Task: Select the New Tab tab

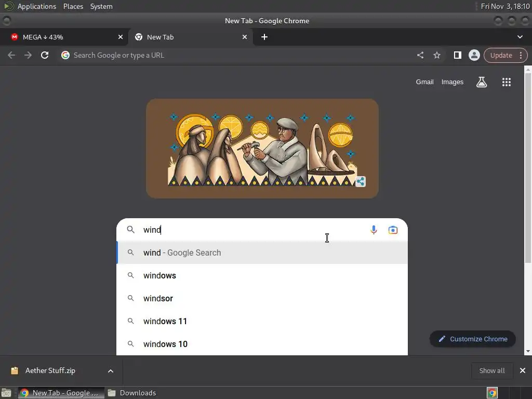Action: pos(190,37)
